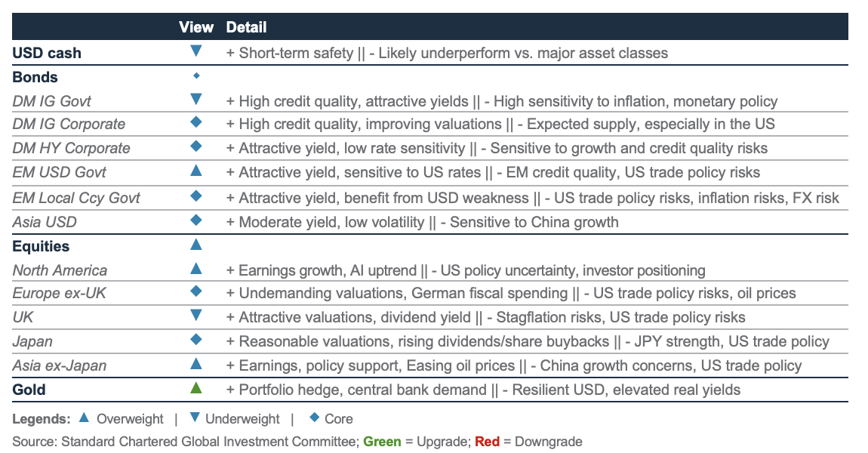
Task: Click the underweight triangle next to USD cash
Action: (x=196, y=51)
